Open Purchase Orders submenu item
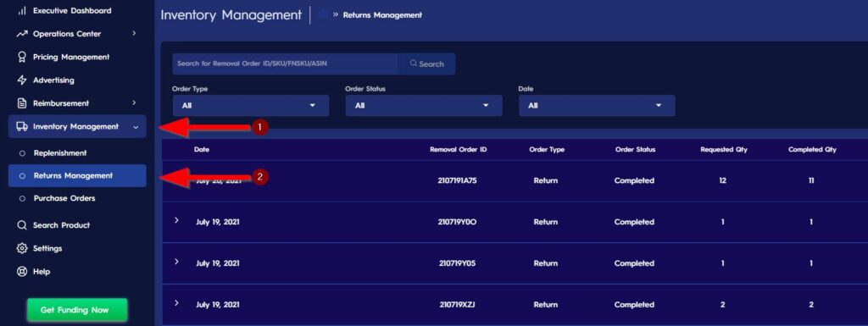This screenshot has height=326, width=868. point(64,198)
